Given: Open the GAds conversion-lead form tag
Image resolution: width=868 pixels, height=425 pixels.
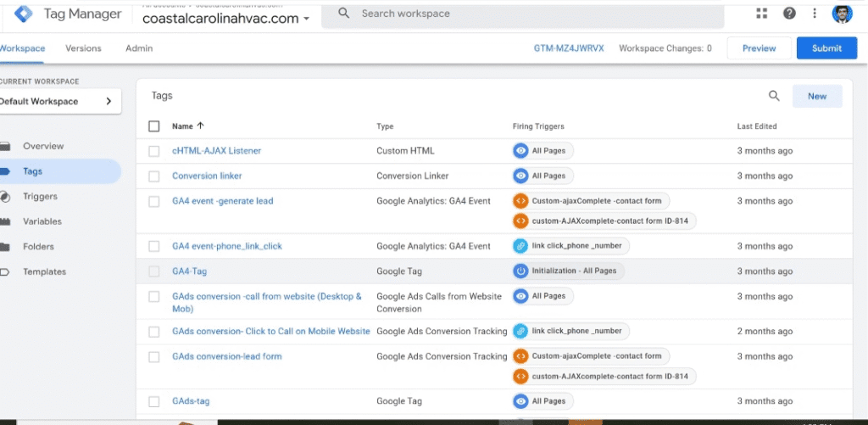Looking at the screenshot, I should (x=227, y=356).
